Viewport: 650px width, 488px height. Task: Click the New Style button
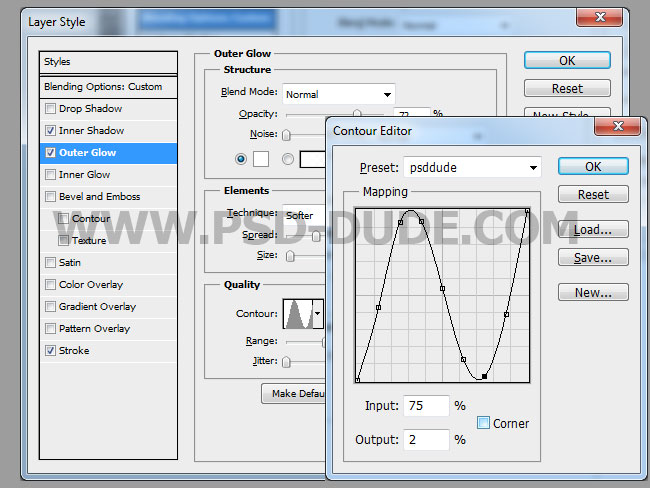click(567, 112)
